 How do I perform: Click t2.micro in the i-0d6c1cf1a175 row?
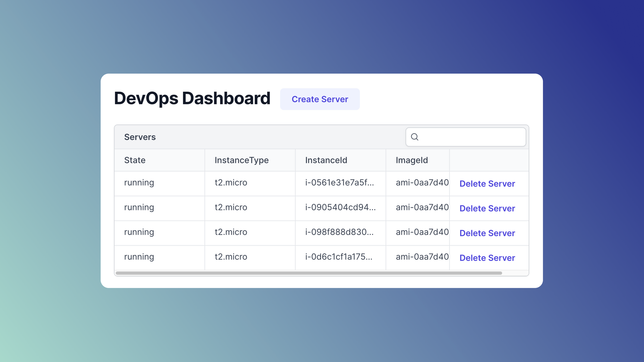(231, 257)
